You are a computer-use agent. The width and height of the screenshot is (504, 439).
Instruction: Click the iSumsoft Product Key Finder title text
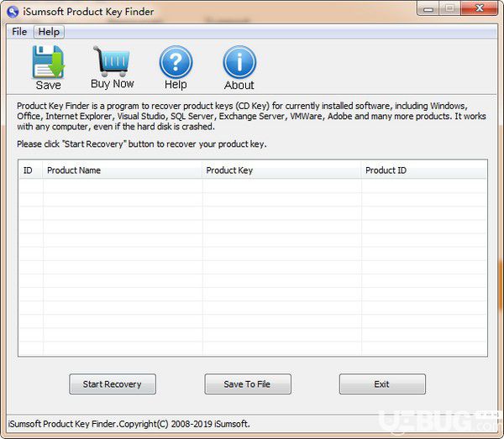coord(88,12)
